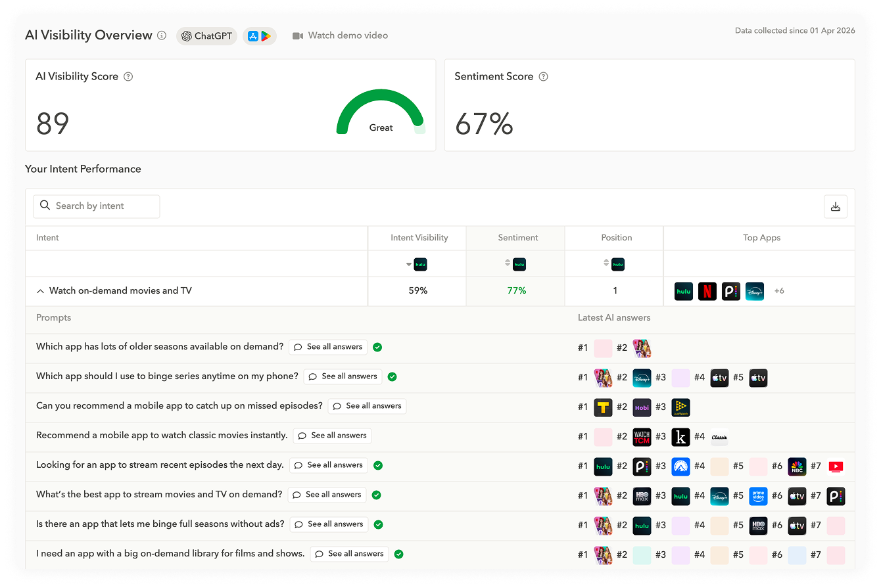Click #7 Peacock icon in best app row
The width and height of the screenshot is (881, 588).
coord(836,496)
